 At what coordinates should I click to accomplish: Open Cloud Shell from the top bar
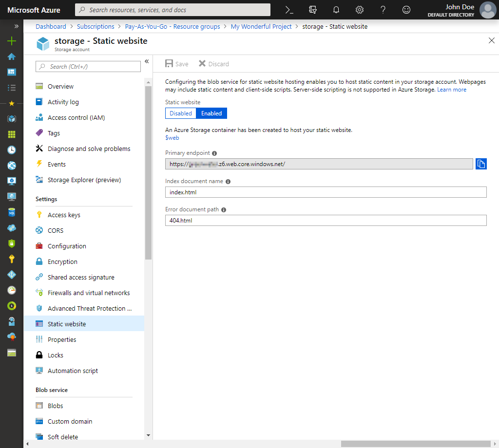[288, 10]
